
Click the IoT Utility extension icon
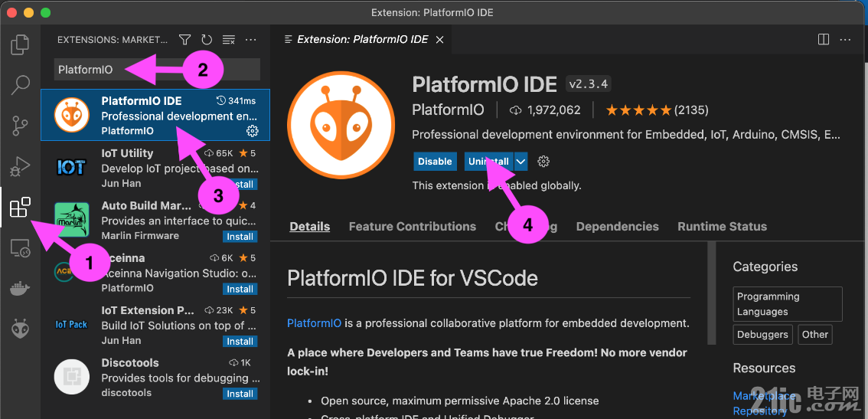pos(71,168)
